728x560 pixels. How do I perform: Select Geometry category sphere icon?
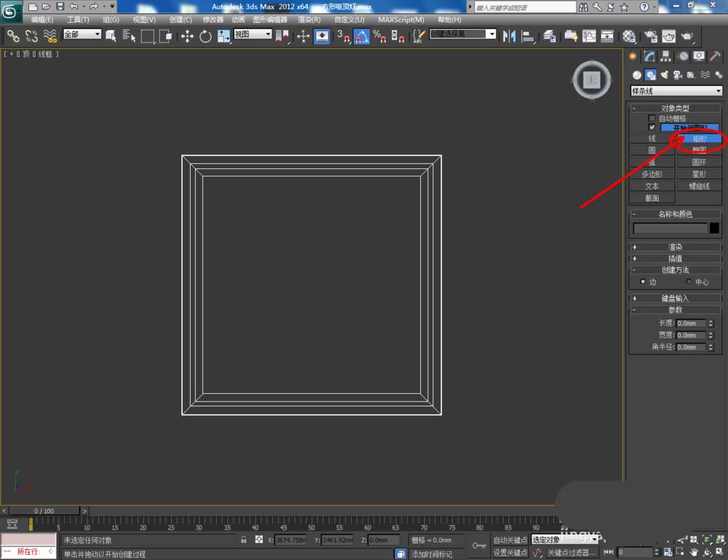pos(637,75)
